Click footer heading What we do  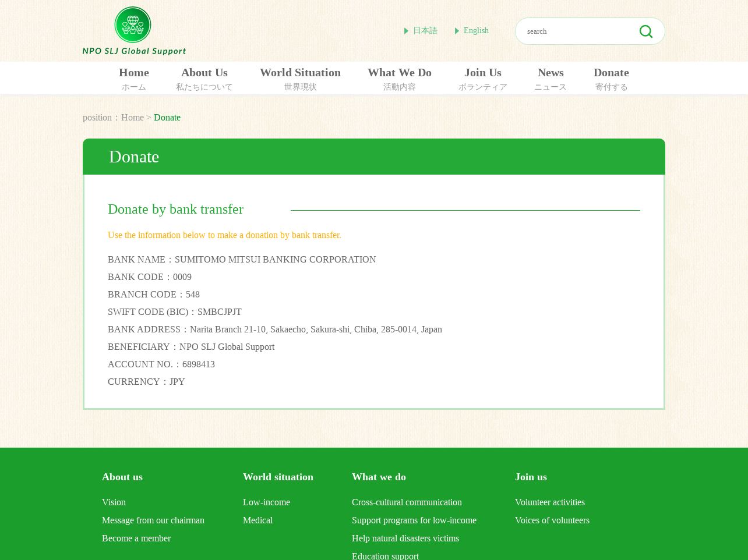(379, 477)
